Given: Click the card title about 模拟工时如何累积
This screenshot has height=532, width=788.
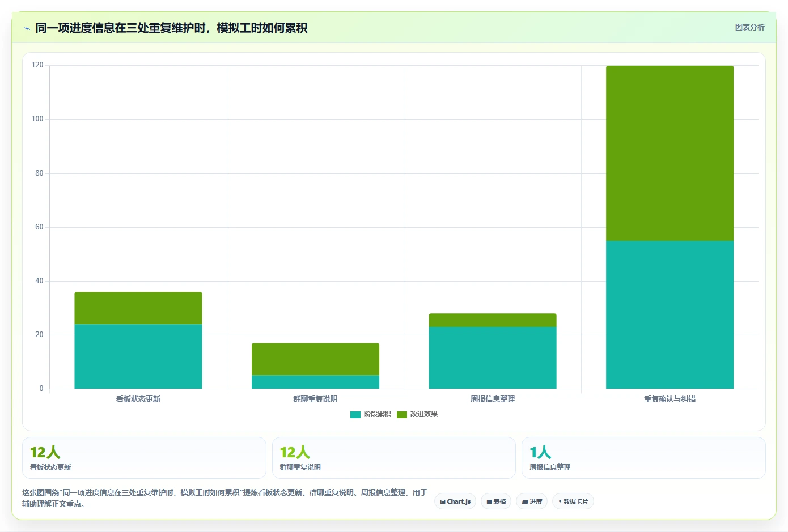Looking at the screenshot, I should (171, 28).
